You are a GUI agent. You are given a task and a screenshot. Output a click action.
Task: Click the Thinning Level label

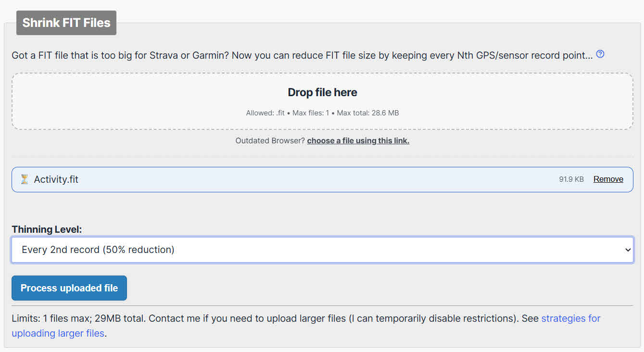point(46,229)
